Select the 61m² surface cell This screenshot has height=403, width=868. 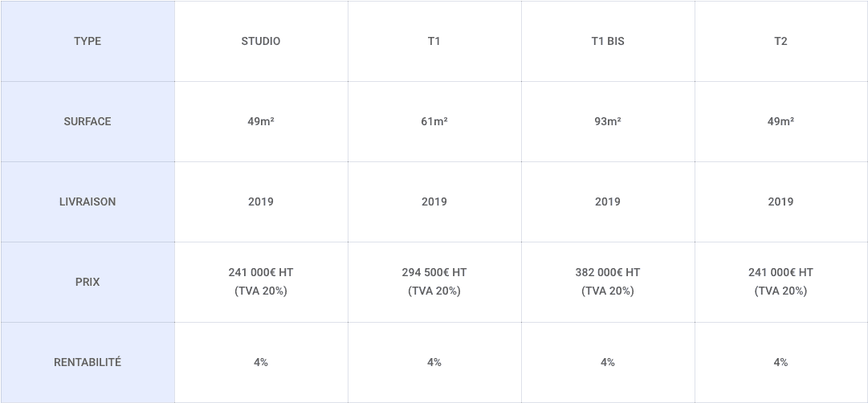tap(434, 121)
